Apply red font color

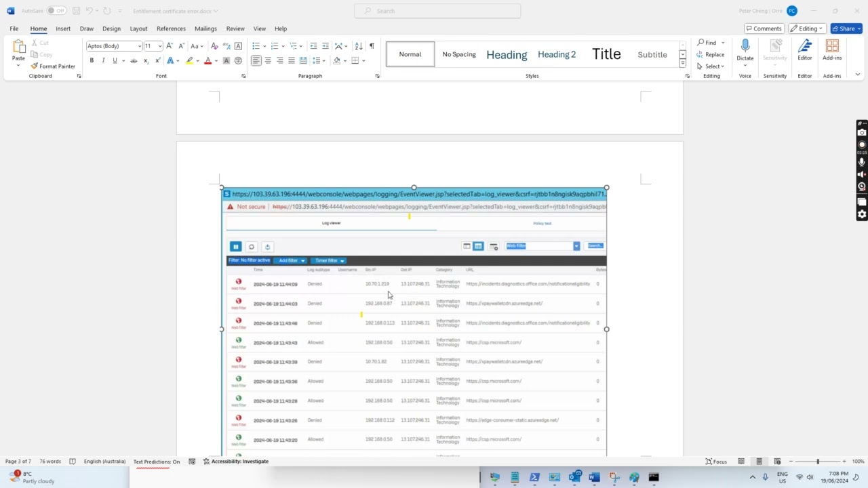point(208,60)
